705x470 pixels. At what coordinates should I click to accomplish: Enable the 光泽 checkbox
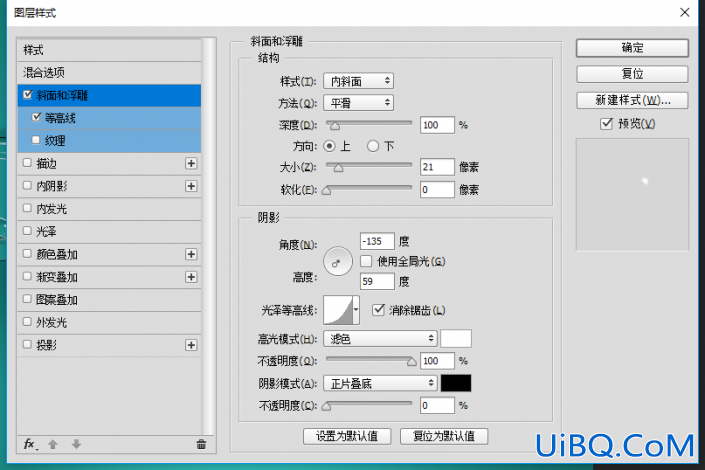(27, 231)
